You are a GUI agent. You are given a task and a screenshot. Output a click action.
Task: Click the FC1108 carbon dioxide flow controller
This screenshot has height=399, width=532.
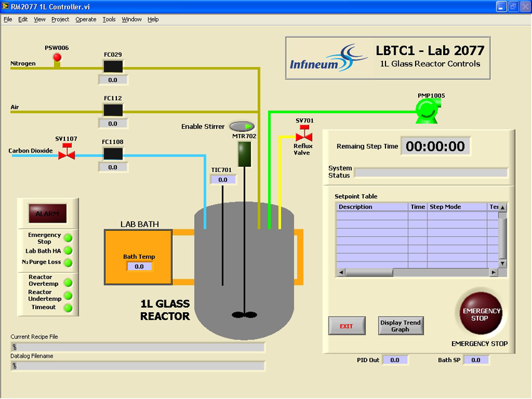113,153
